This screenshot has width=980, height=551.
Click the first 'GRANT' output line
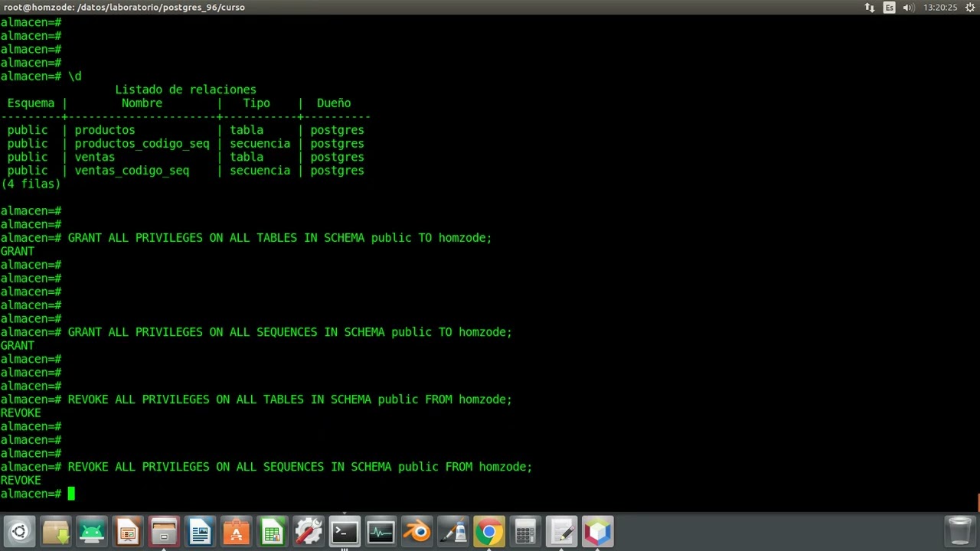[17, 251]
